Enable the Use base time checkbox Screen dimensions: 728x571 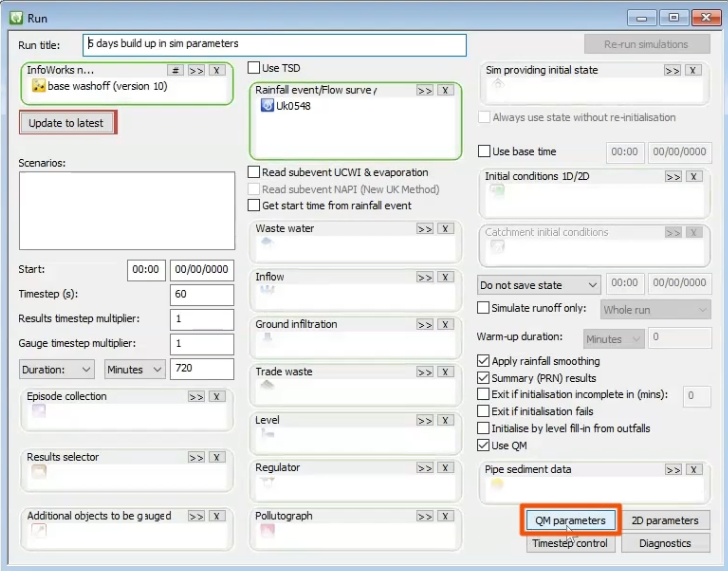[484, 151]
